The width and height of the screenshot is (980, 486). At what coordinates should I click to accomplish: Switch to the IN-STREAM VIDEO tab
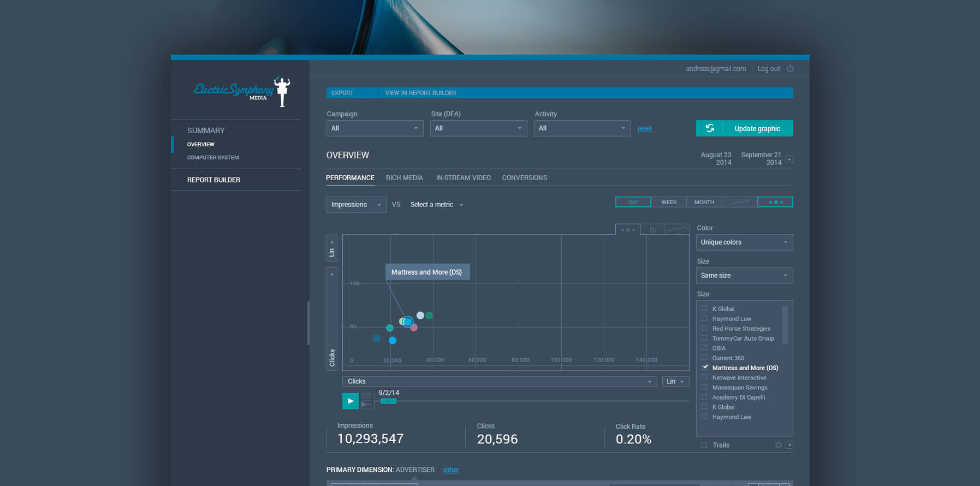pyautogui.click(x=464, y=178)
